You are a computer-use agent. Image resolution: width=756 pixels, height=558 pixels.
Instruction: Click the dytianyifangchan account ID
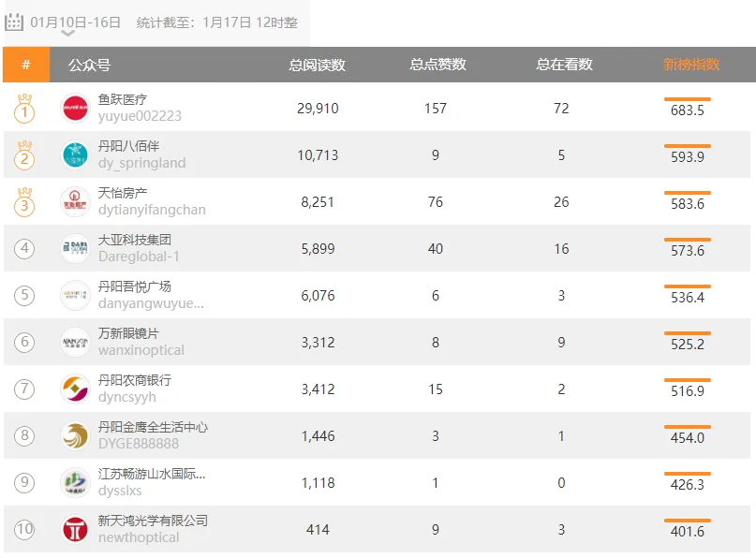(x=152, y=210)
